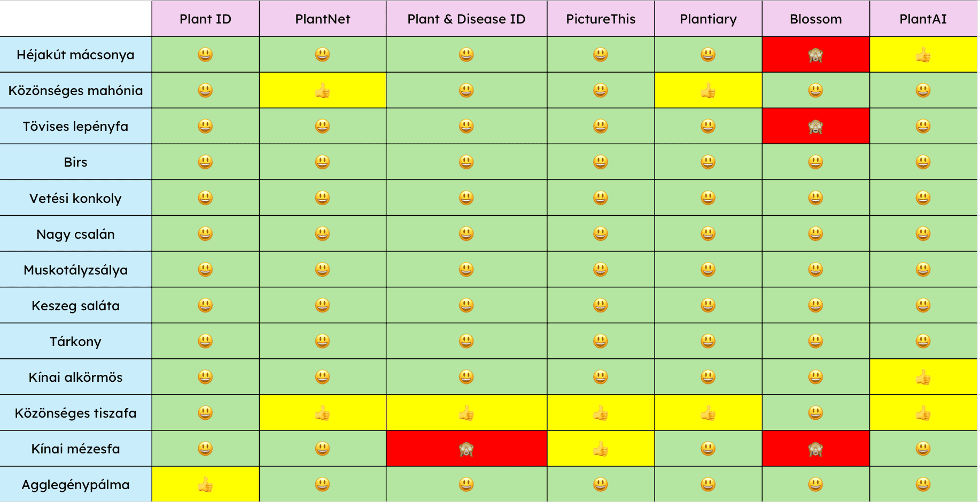This screenshot has height=502, width=980.
Task: Click thumbs-up emoji in Héjakút mácsonya PlantAI cell
Action: tap(923, 55)
